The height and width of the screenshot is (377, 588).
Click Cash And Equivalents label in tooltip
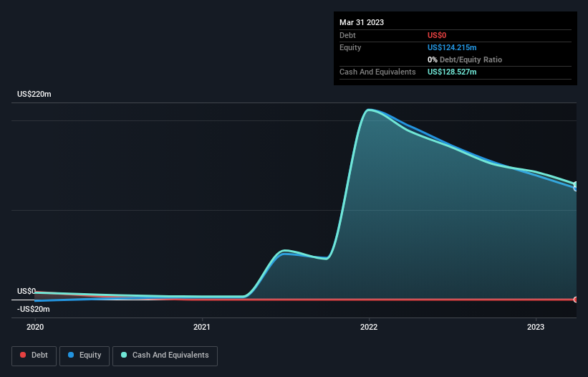pos(377,72)
